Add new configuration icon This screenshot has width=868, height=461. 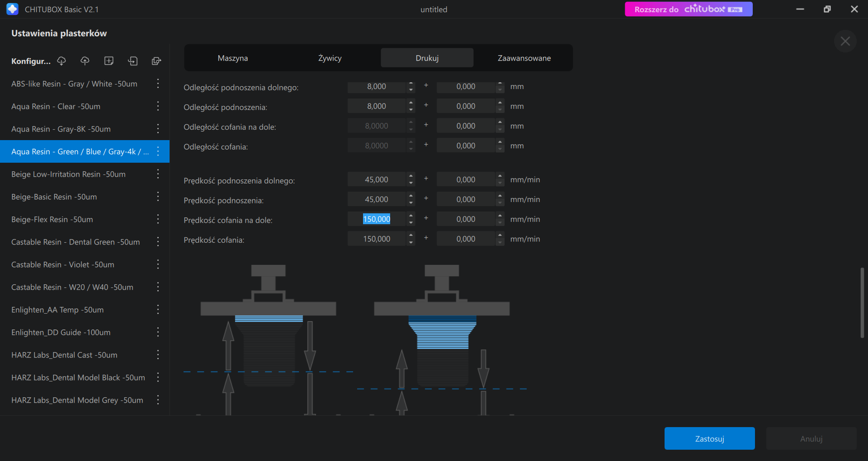click(109, 61)
